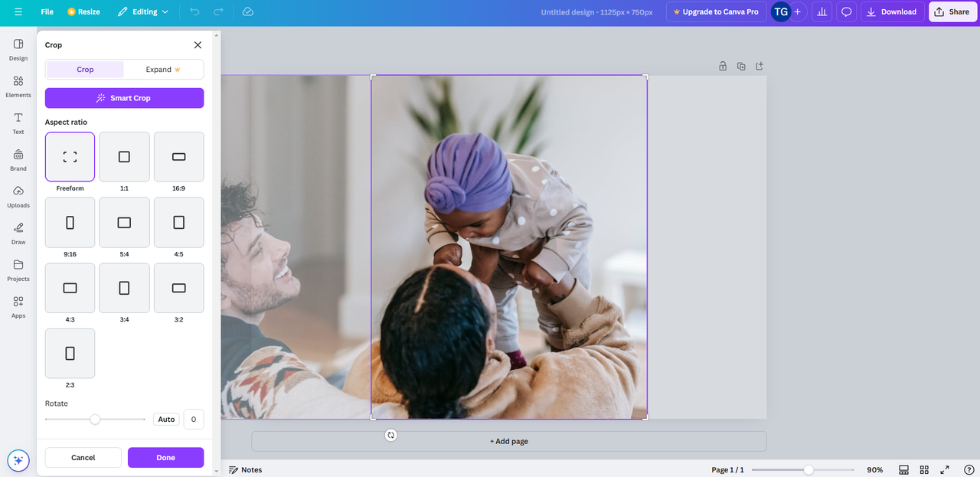The image size is (980, 477).
Task: Select the 4:5 aspect ratio
Action: pyautogui.click(x=178, y=222)
